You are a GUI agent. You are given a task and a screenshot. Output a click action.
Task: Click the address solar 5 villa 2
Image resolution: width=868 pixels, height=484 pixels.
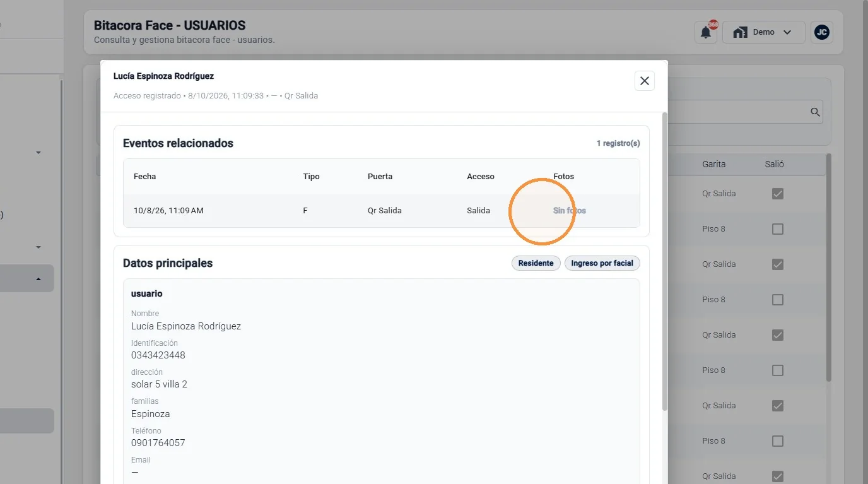point(159,384)
